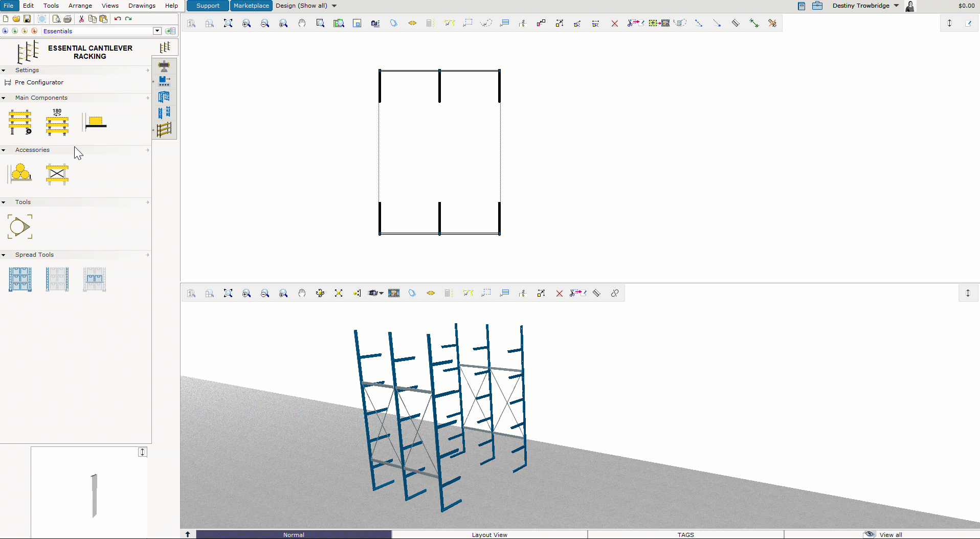Choose the first Spread Tools option
980x539 pixels.
pos(20,279)
